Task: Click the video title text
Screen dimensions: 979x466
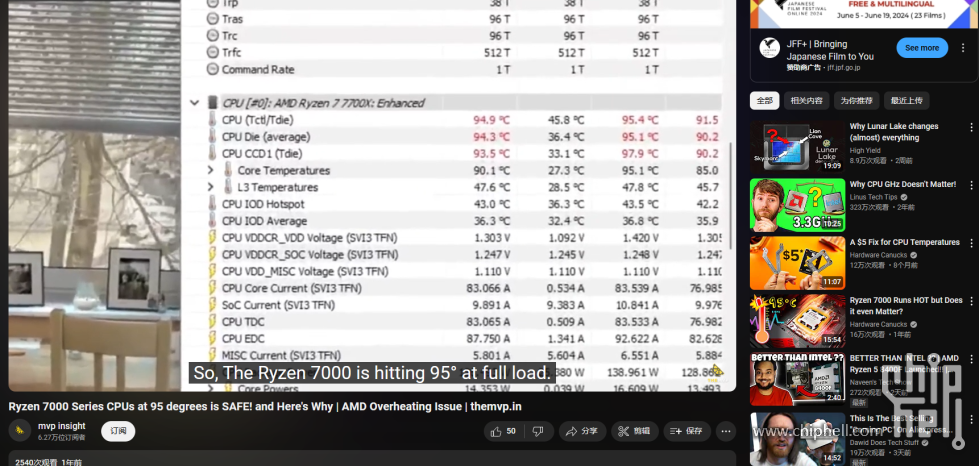Action: 265,407
